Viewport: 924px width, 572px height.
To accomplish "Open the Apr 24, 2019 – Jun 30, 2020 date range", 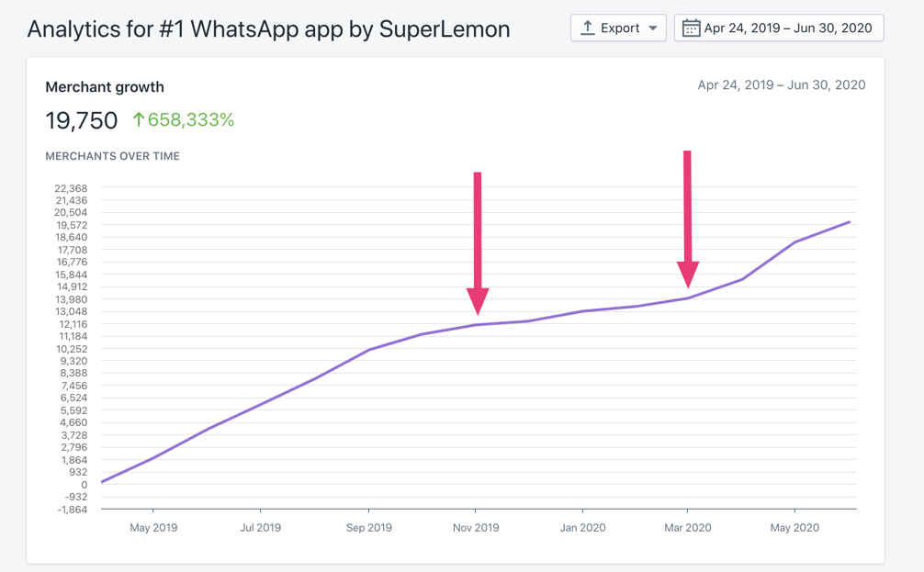I will [779, 28].
